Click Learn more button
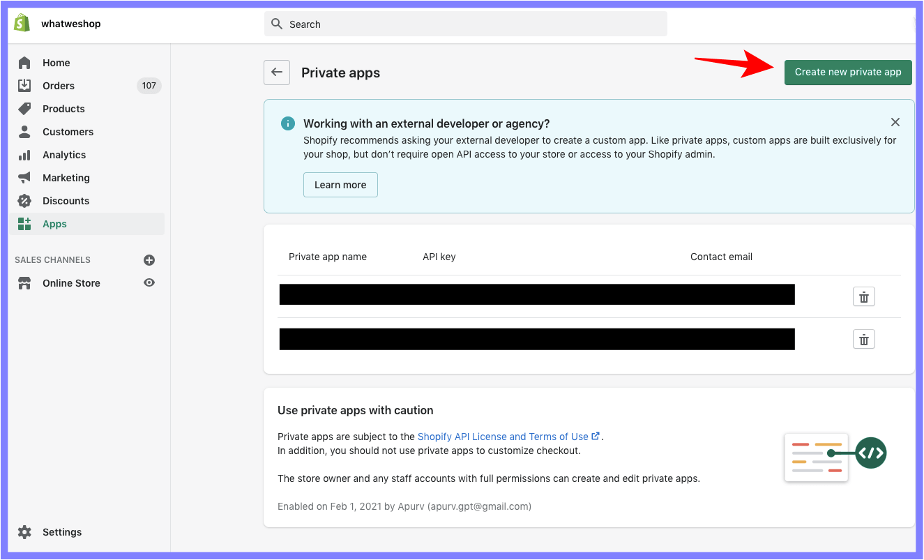The image size is (924, 560). click(x=340, y=185)
